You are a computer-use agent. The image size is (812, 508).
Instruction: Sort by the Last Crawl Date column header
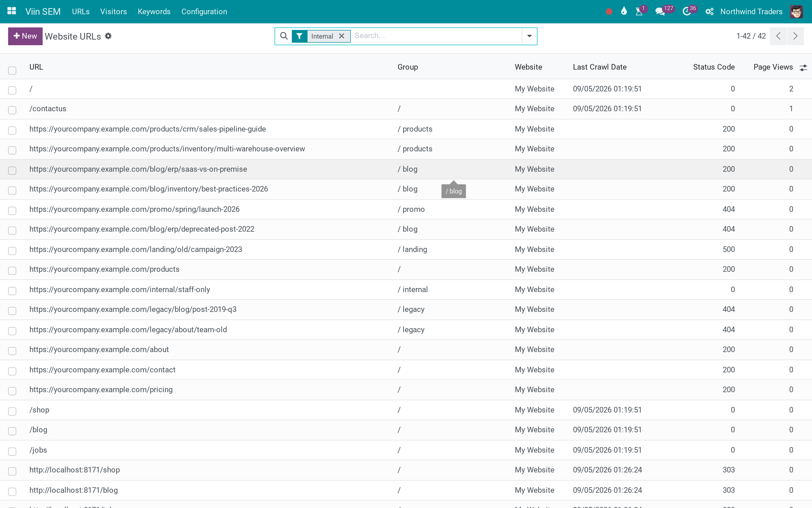coord(600,67)
